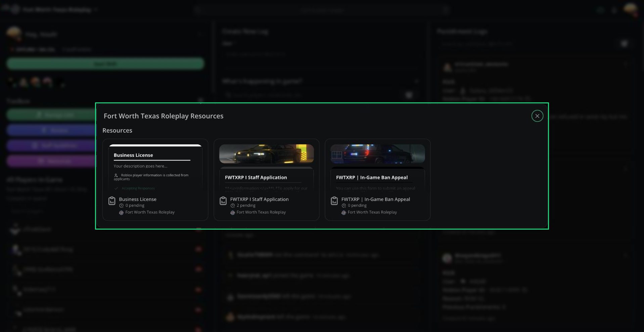Click the person icon beside 'Roblox player information'
Image resolution: width=644 pixels, height=332 pixels.
(116, 175)
